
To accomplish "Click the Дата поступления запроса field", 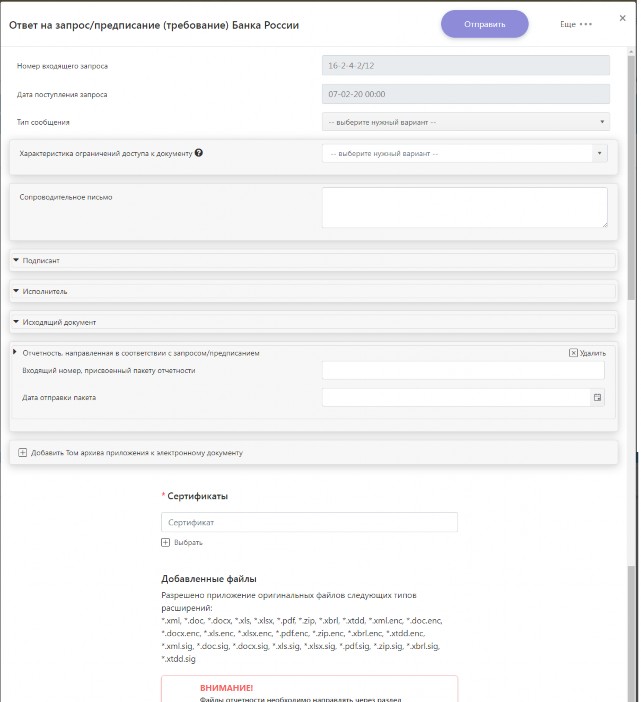I will (466, 94).
